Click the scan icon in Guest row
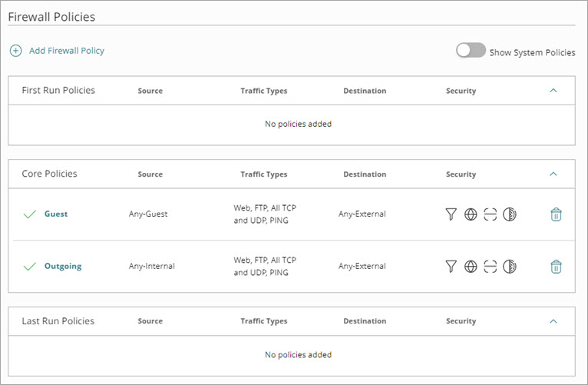The width and height of the screenshot is (588, 385). [491, 214]
